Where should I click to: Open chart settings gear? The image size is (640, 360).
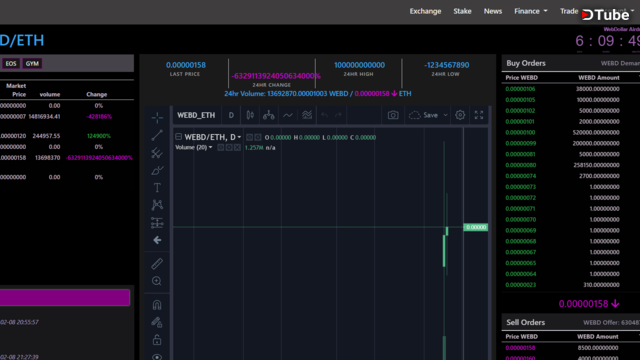pyautogui.click(x=460, y=116)
